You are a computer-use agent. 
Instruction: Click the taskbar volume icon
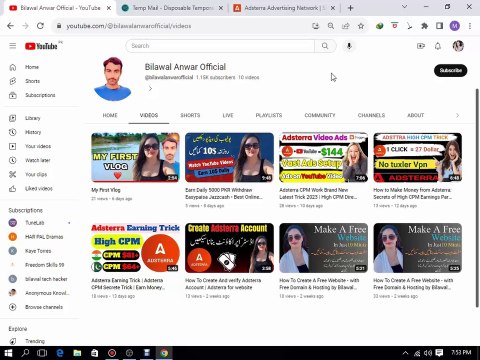pyautogui.click(x=428, y=353)
